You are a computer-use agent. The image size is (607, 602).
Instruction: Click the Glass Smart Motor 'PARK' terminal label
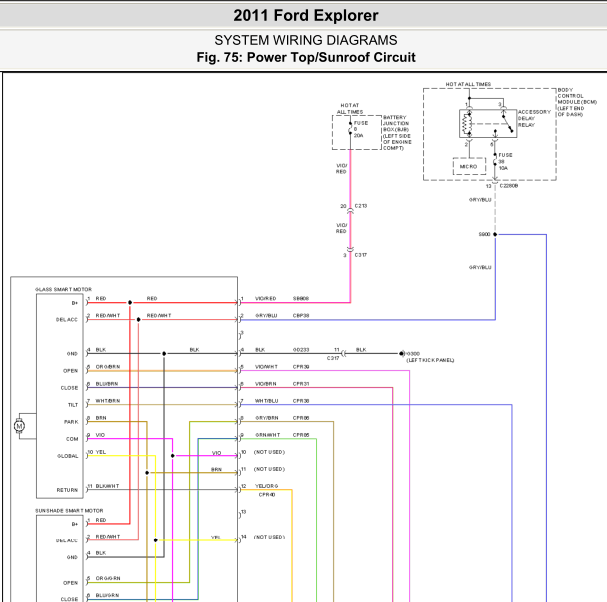[71, 422]
